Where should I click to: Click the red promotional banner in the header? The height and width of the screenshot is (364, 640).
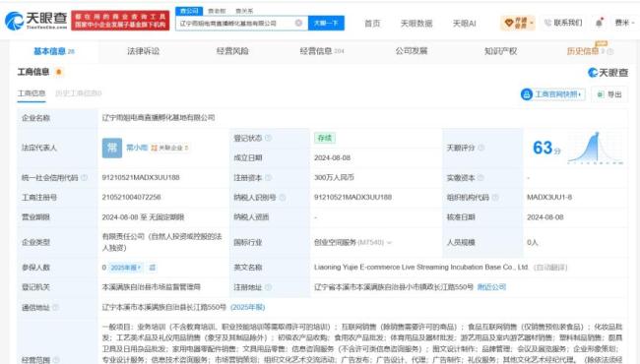pyautogui.click(x=120, y=21)
